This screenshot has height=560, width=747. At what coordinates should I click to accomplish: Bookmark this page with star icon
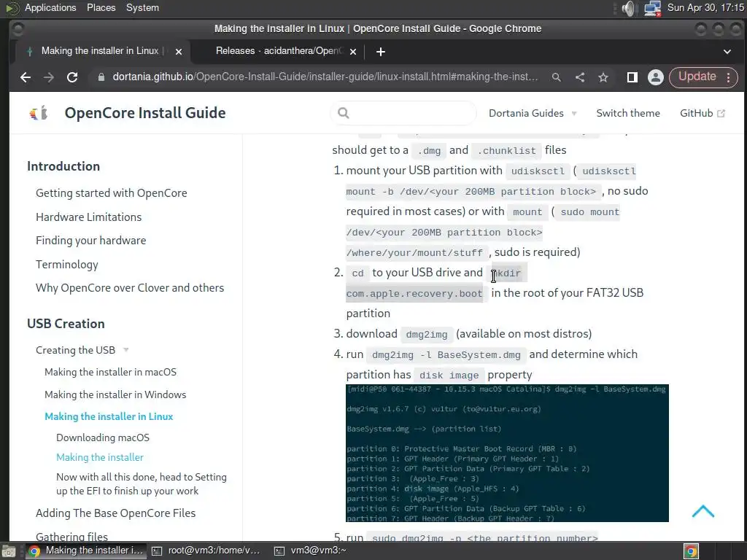(x=603, y=77)
